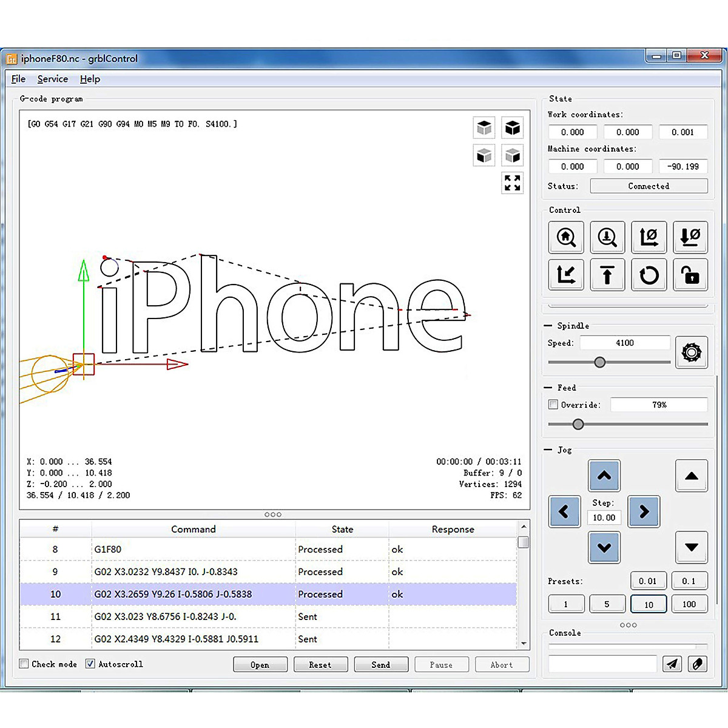
Task: Jog the Z axis up with the black arrow
Action: click(x=691, y=476)
